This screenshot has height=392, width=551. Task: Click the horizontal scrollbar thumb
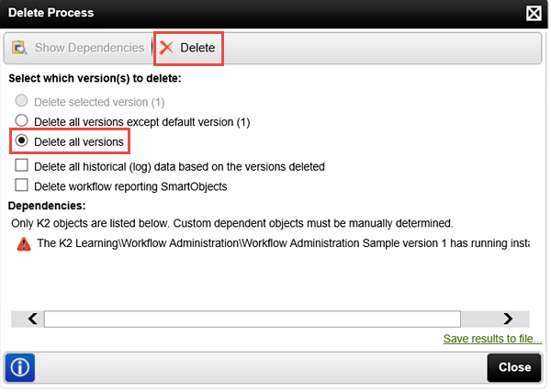click(x=253, y=319)
